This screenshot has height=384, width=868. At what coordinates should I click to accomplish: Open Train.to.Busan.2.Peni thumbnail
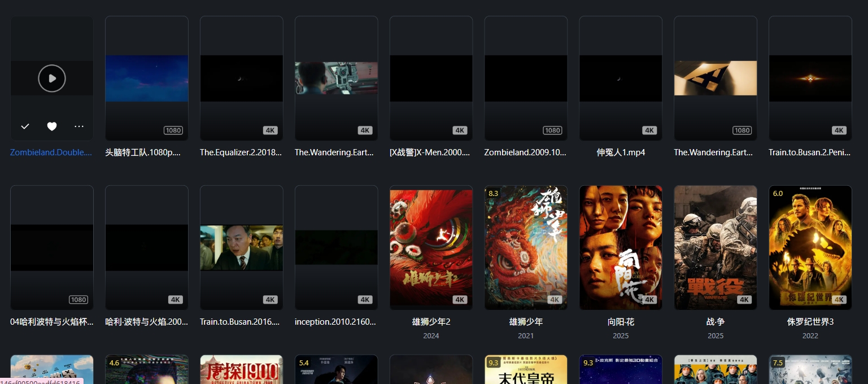click(810, 78)
